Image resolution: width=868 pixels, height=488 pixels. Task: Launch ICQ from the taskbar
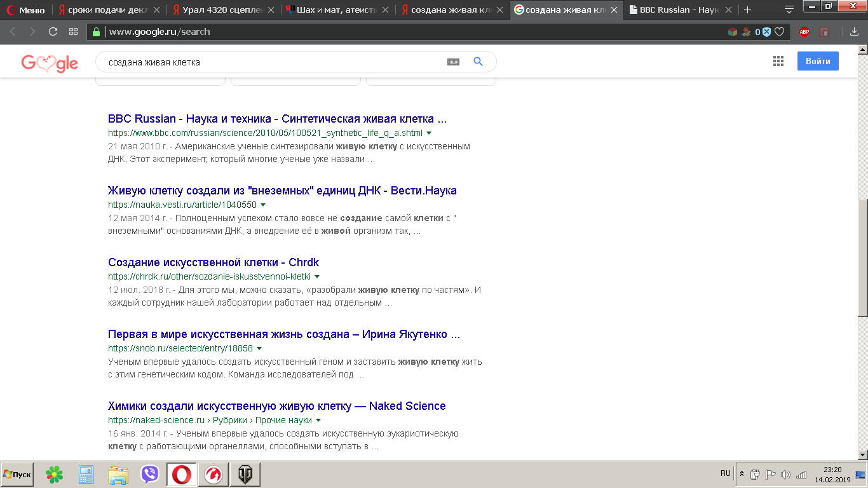[x=55, y=475]
